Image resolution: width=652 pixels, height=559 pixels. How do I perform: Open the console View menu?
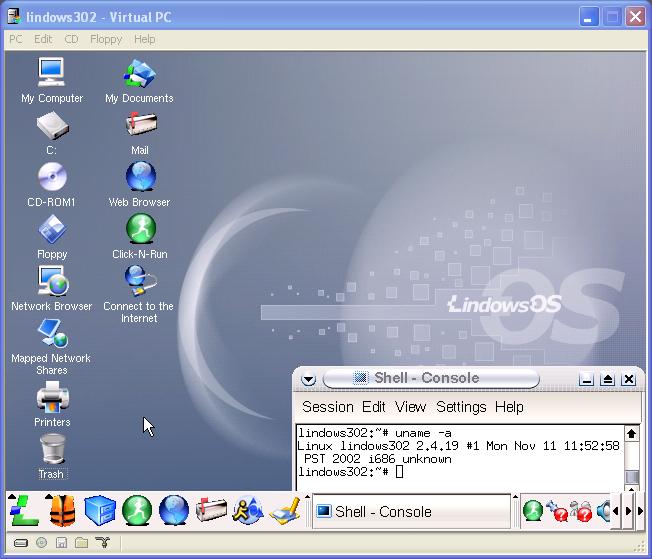click(x=410, y=407)
